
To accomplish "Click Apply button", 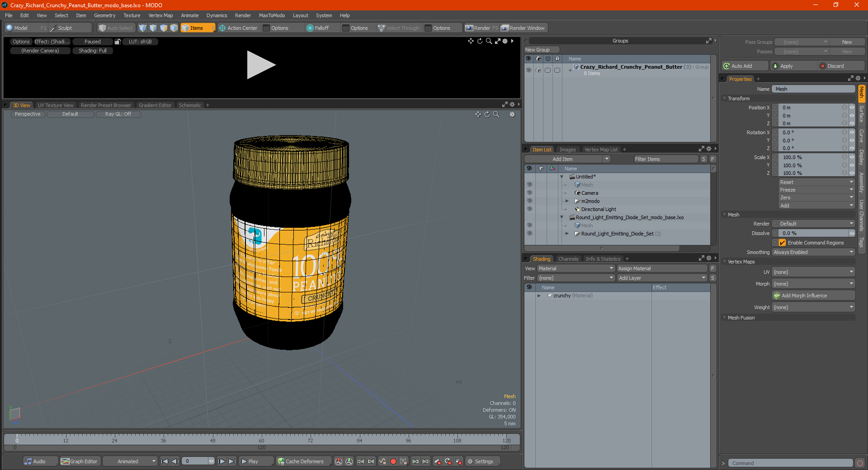I will [793, 66].
